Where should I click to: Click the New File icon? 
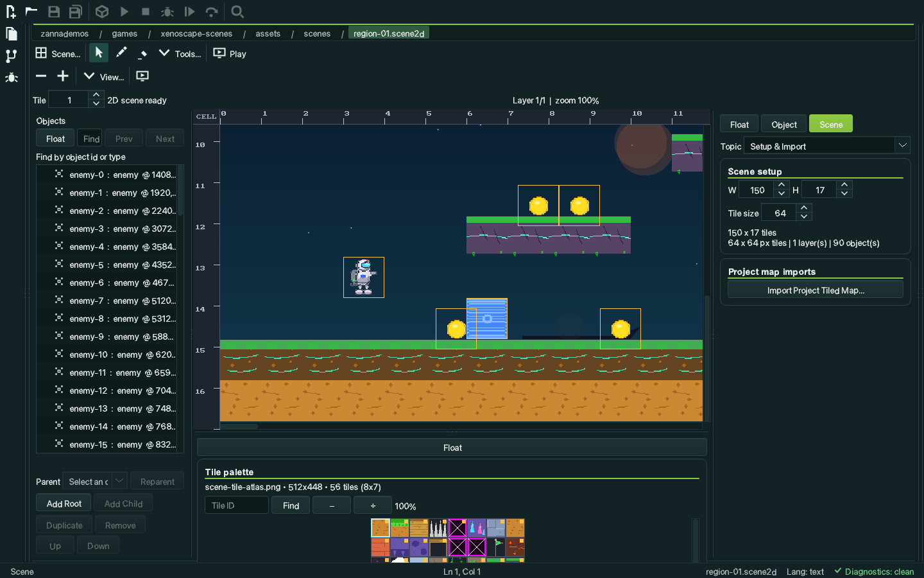coord(10,12)
